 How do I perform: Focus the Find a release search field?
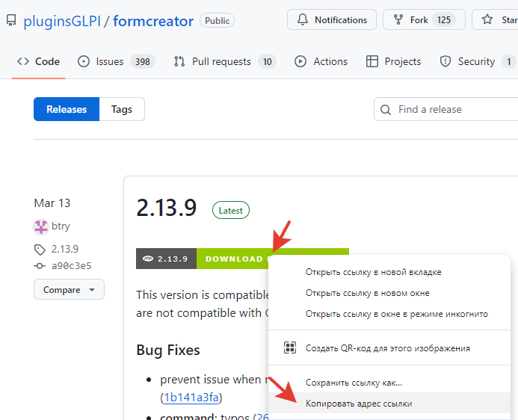446,109
